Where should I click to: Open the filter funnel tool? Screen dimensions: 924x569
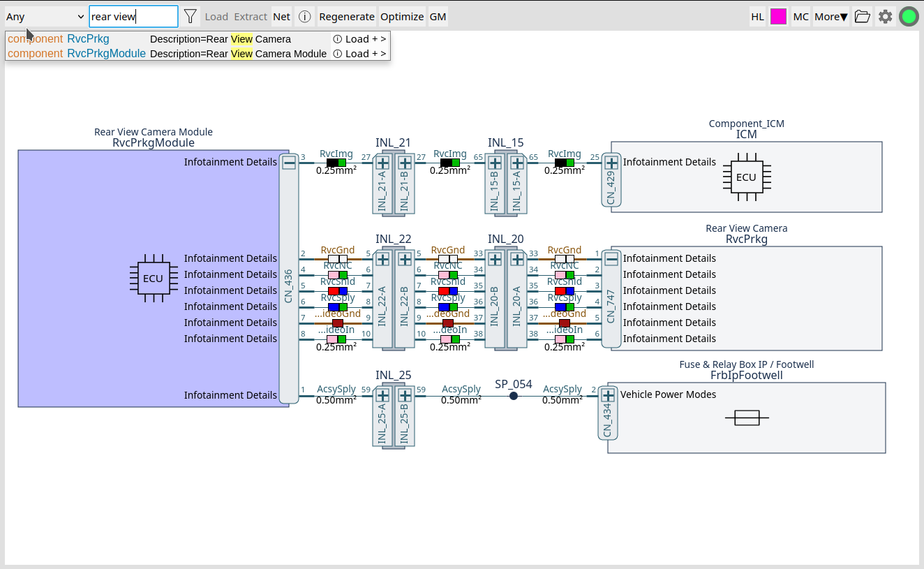(190, 16)
